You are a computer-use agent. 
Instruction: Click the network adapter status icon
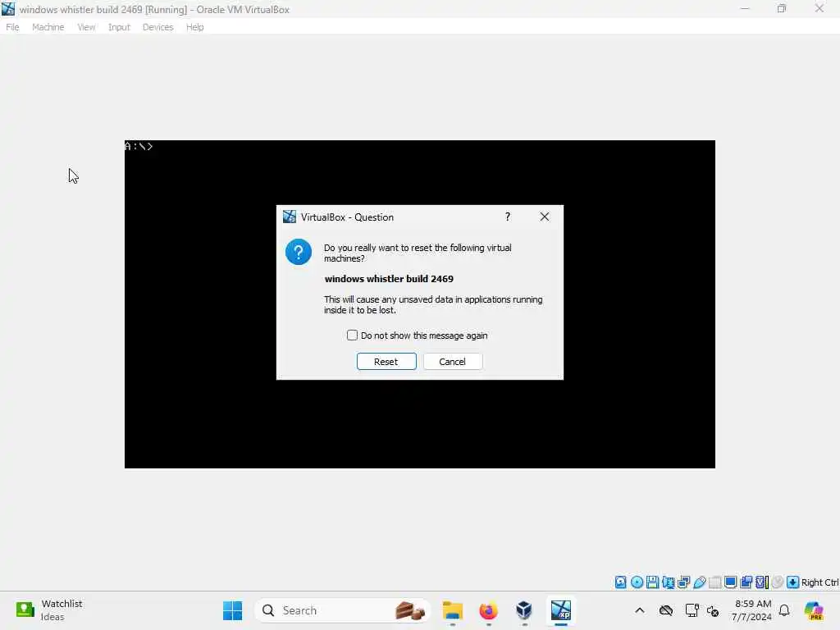(683, 582)
